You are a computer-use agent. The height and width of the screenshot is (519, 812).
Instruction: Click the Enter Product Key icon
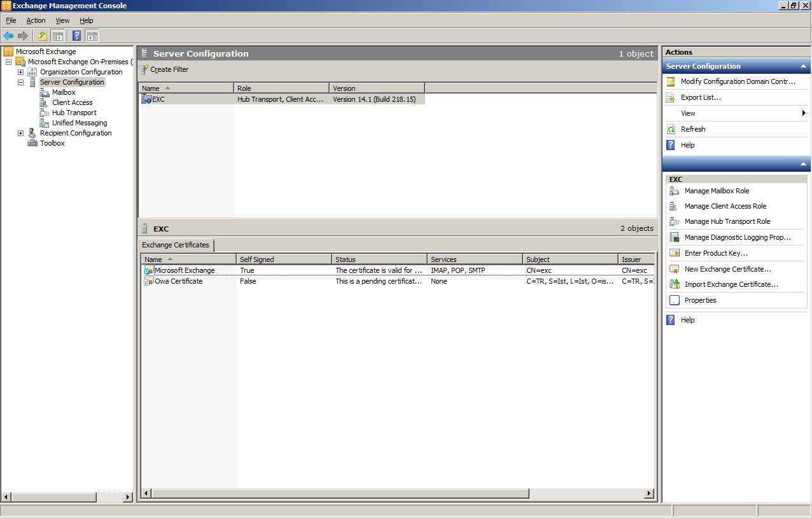click(x=675, y=253)
